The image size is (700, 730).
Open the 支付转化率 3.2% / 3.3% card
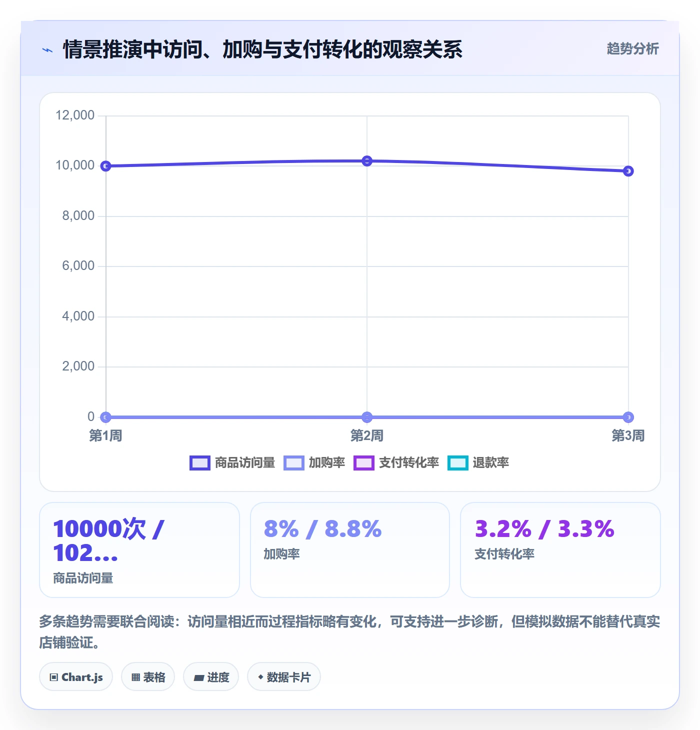coord(560,550)
